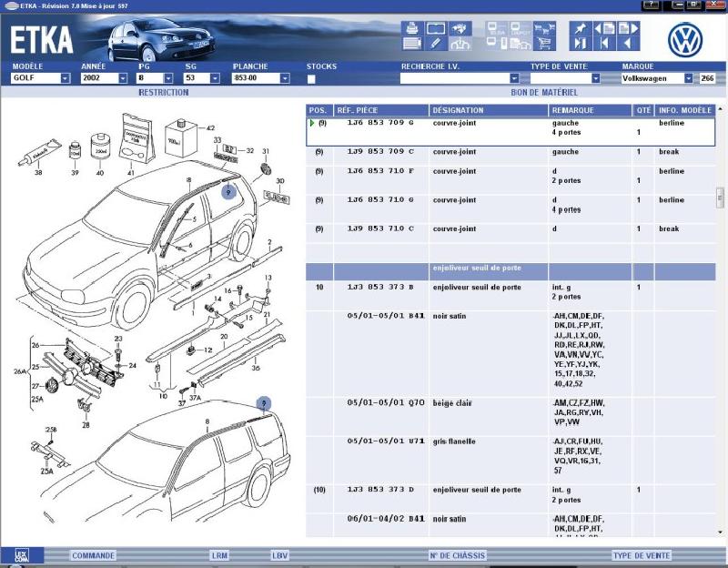Screen dimensions: 728x568
Task: Click the help question mark in title bar
Action: point(652,5)
